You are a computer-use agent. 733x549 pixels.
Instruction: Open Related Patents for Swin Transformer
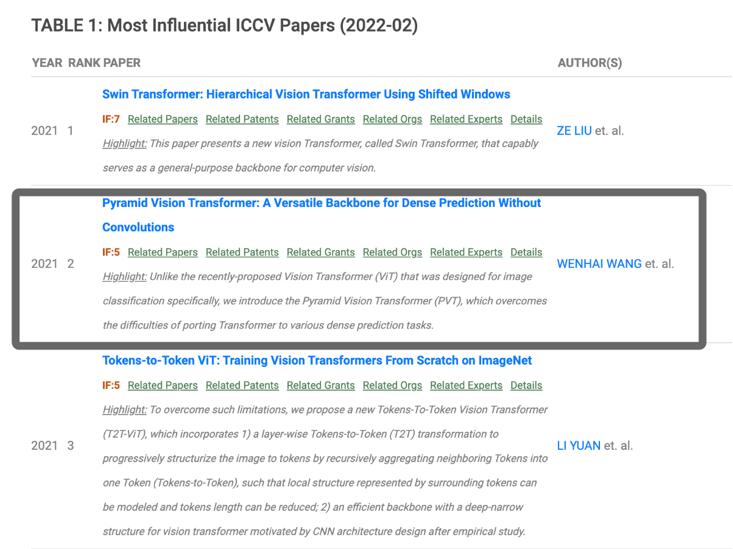click(242, 119)
